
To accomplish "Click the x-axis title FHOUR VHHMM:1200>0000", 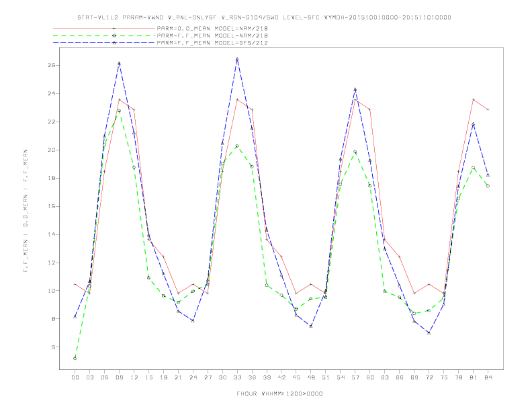I will 279,394.
